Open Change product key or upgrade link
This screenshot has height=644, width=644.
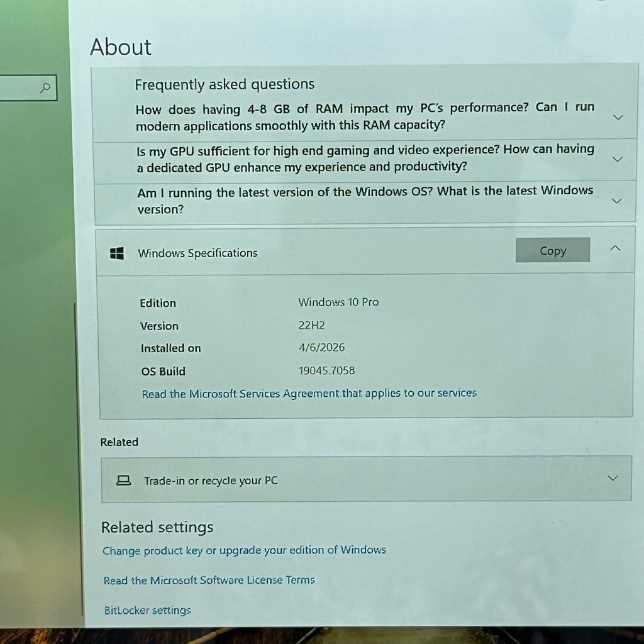coord(244,550)
